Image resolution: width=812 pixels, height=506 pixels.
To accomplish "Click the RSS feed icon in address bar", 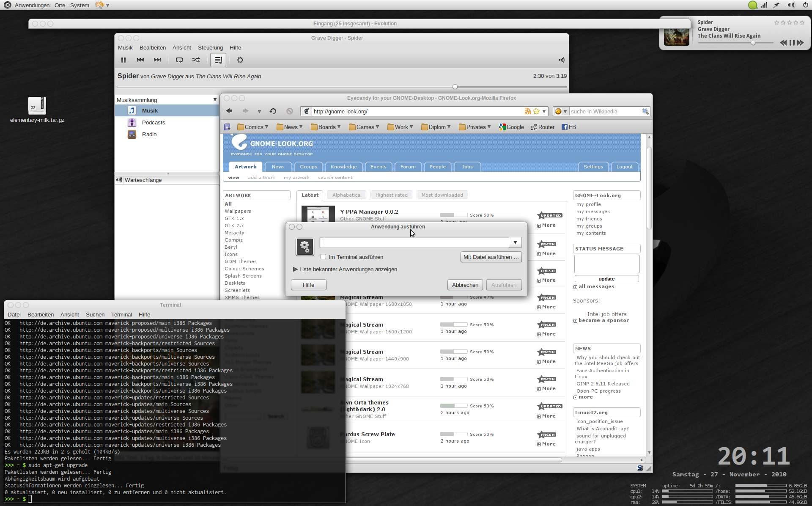I will pyautogui.click(x=528, y=111).
